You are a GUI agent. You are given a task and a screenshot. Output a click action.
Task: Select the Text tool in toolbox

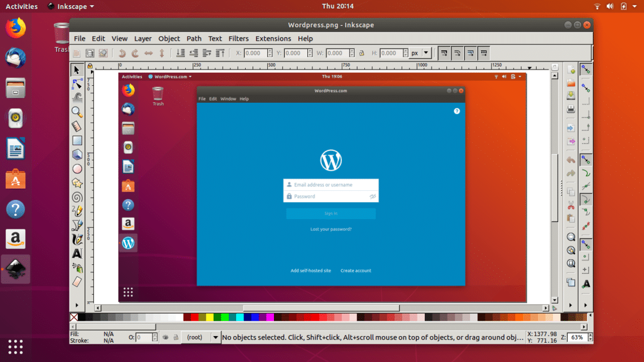click(77, 254)
